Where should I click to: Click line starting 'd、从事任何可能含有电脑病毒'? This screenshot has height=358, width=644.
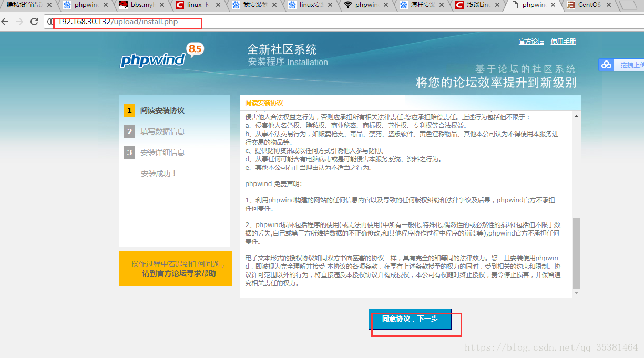point(343,159)
